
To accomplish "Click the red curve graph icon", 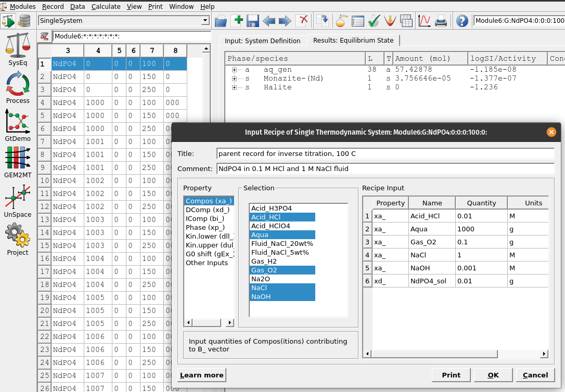I will pos(424,21).
